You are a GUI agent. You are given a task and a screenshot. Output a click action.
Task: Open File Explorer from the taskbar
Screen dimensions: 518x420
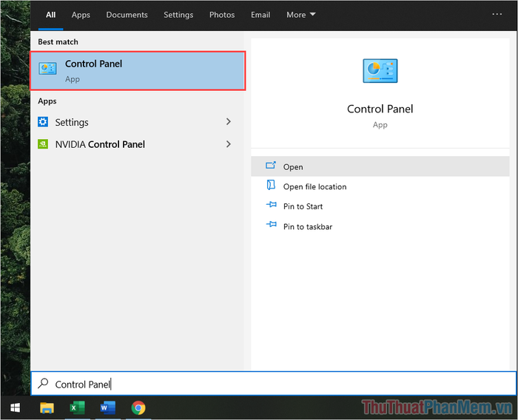47,407
